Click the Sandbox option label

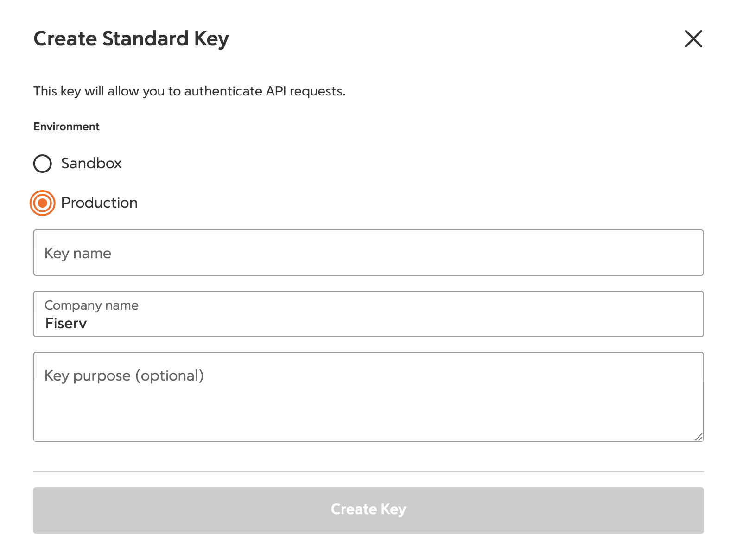tap(91, 164)
